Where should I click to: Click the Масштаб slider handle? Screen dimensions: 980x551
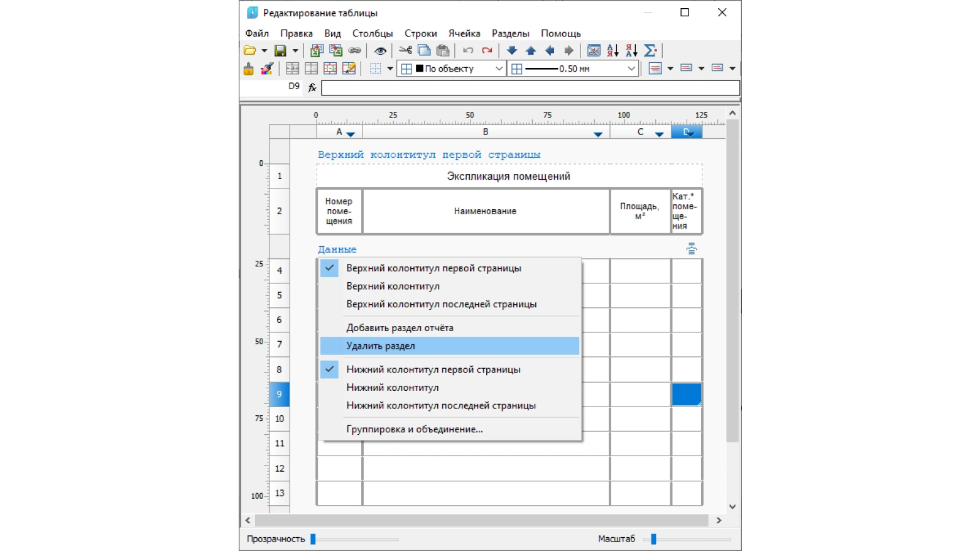click(653, 539)
